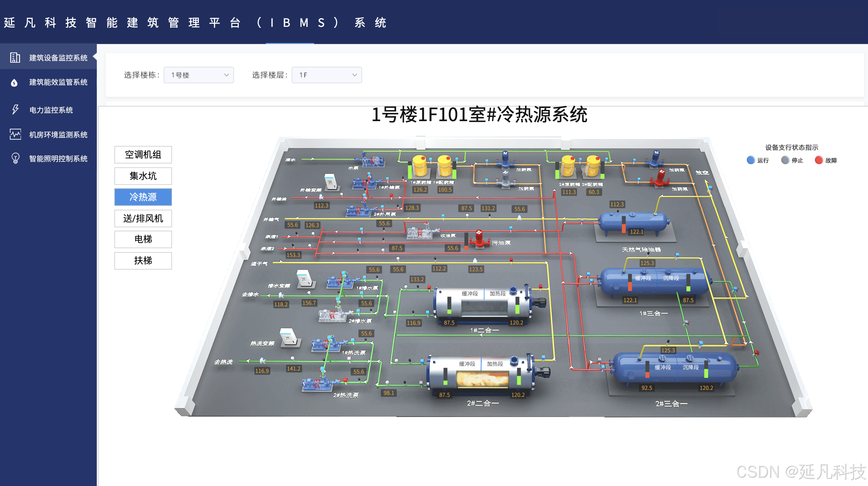This screenshot has width=868, height=486.
Task: Click the lightning bolt power monitoring icon
Action: 15,110
